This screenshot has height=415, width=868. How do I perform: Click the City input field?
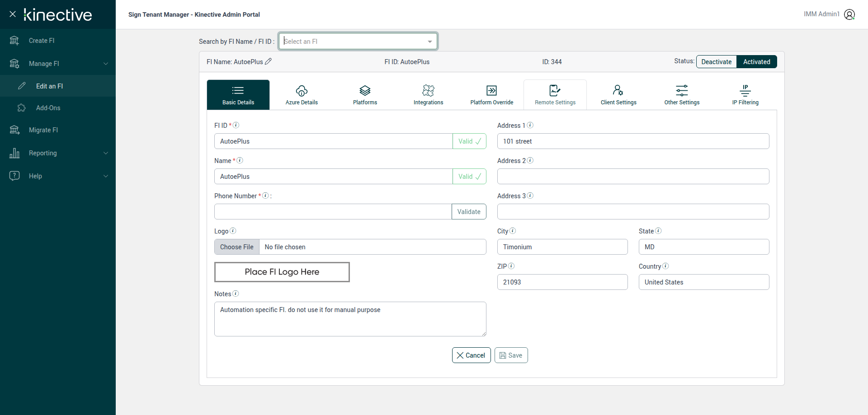[x=562, y=247]
